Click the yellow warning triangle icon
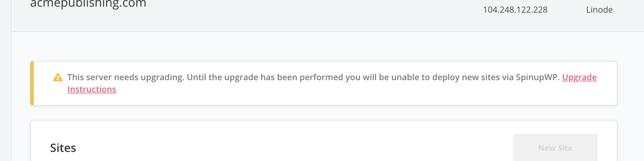The width and height of the screenshot is (644, 161). 58,77
